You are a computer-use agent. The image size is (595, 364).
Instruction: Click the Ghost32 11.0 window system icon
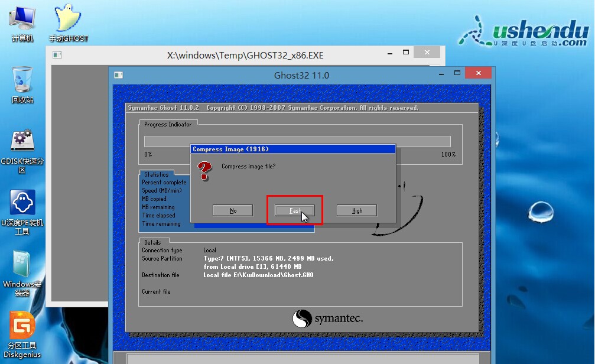pyautogui.click(x=118, y=75)
